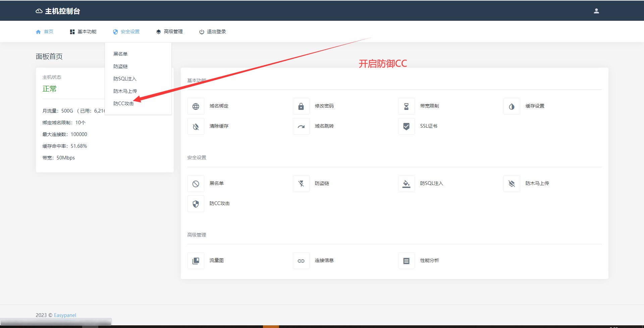Expand the 高级管理 navigation menu
644x328 pixels.
coord(169,32)
